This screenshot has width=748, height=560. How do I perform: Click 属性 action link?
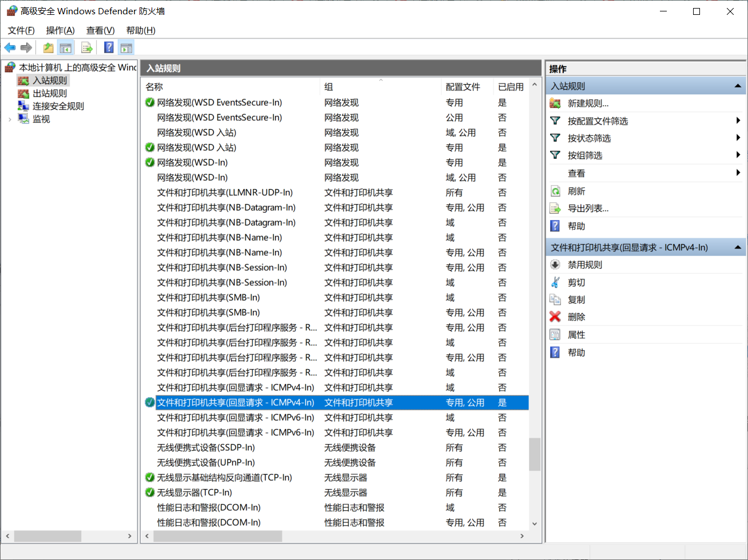tap(576, 335)
